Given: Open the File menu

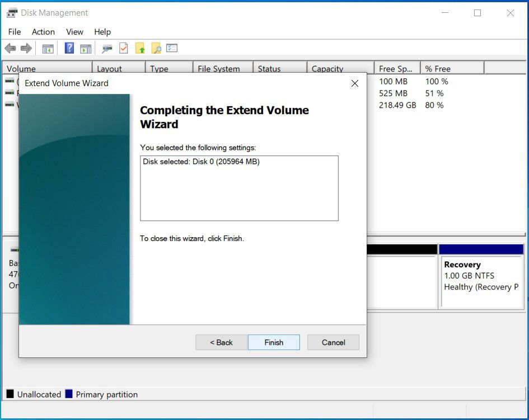Looking at the screenshot, I should [15, 32].
